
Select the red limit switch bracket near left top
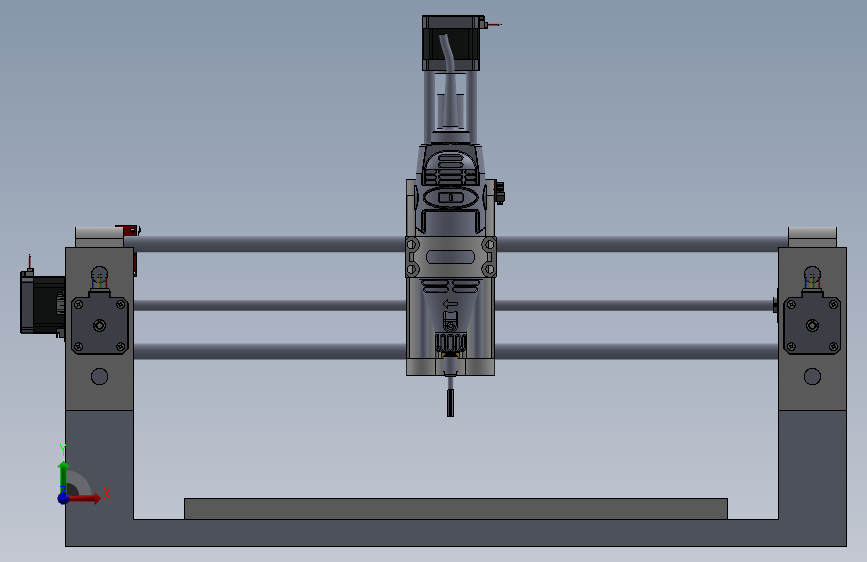pyautogui.click(x=128, y=230)
